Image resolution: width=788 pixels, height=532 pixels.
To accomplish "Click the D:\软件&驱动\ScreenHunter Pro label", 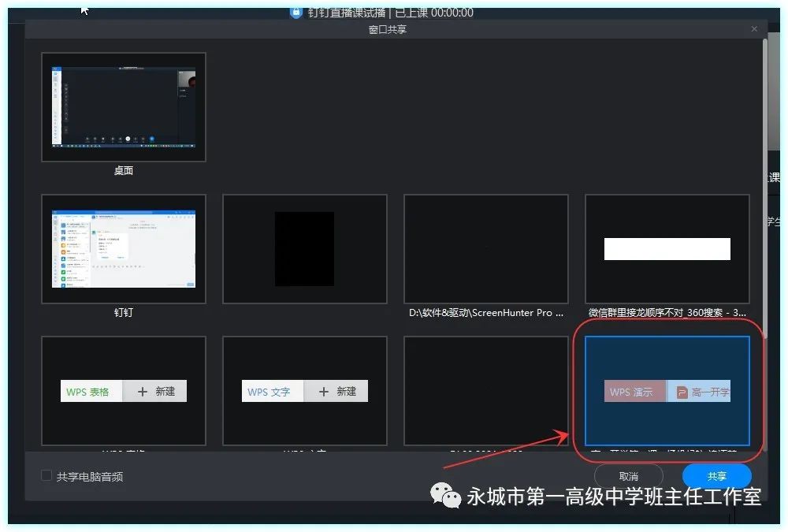I will click(486, 313).
